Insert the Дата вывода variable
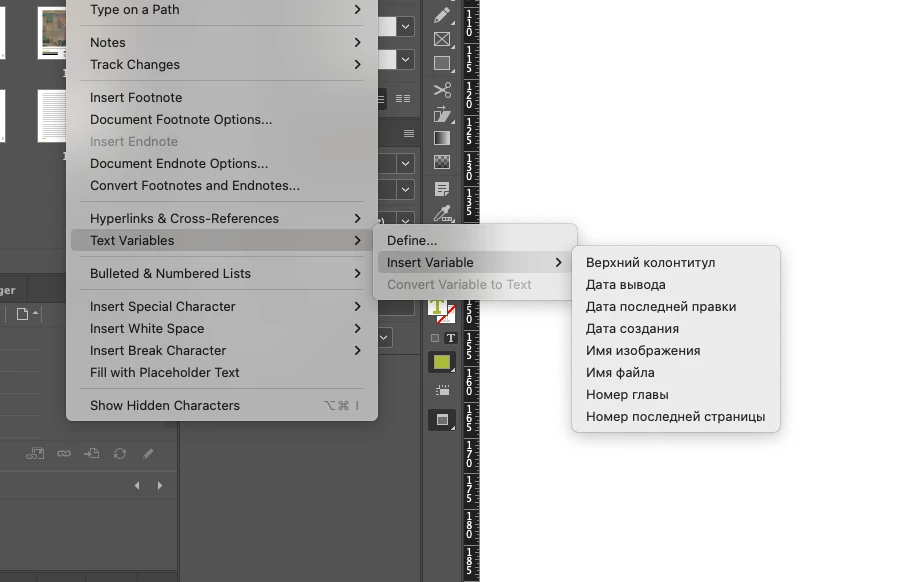This screenshot has height=582, width=906. pos(675,284)
